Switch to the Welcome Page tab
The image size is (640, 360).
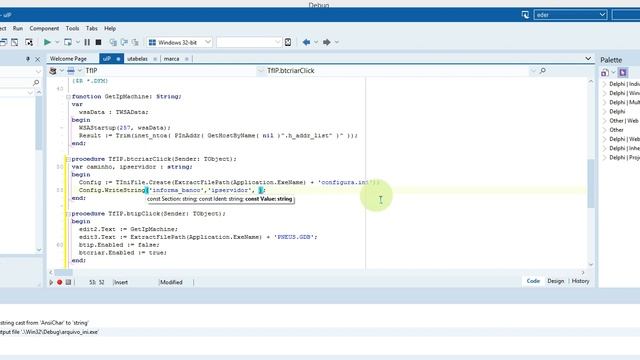68,59
